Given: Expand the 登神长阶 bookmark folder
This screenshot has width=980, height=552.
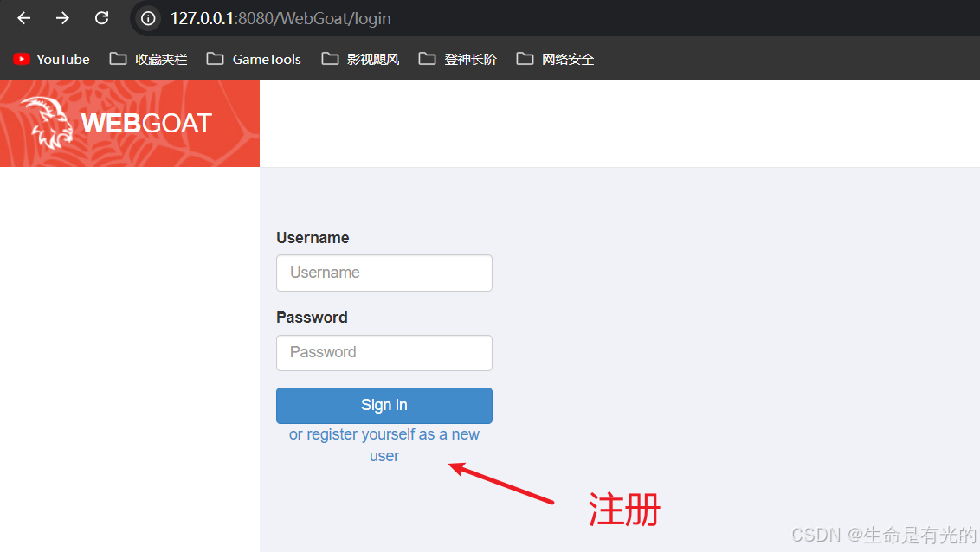Looking at the screenshot, I should [457, 60].
